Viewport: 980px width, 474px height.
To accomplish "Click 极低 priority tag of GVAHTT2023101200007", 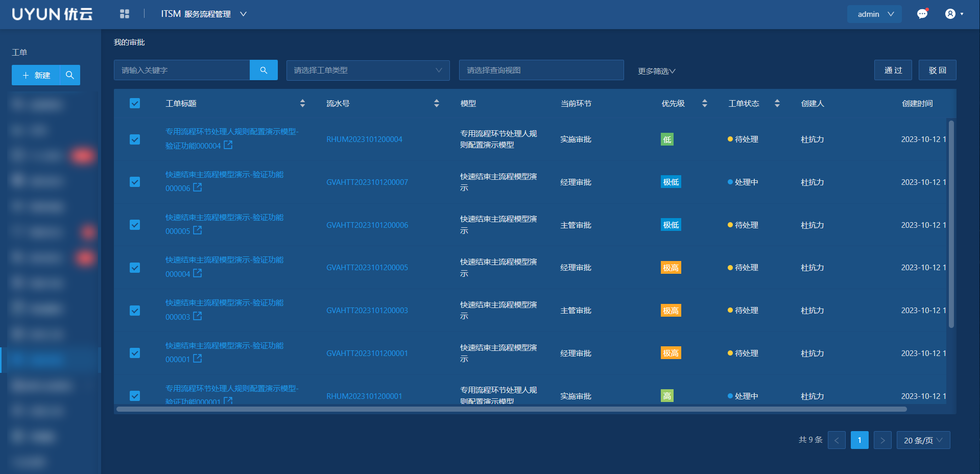I will [x=671, y=182].
